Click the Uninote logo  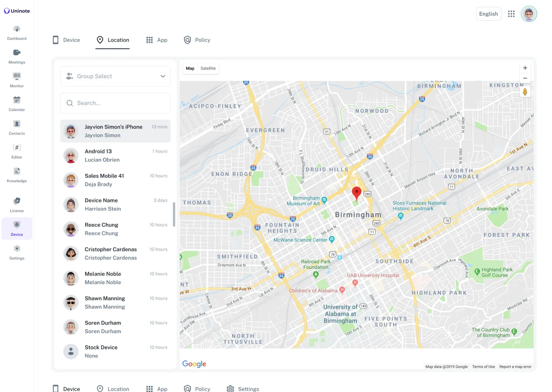pyautogui.click(x=17, y=11)
